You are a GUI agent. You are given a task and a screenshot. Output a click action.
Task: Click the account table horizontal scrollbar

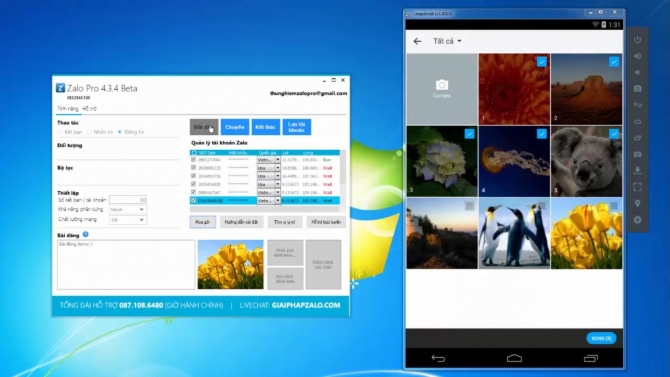(265, 209)
